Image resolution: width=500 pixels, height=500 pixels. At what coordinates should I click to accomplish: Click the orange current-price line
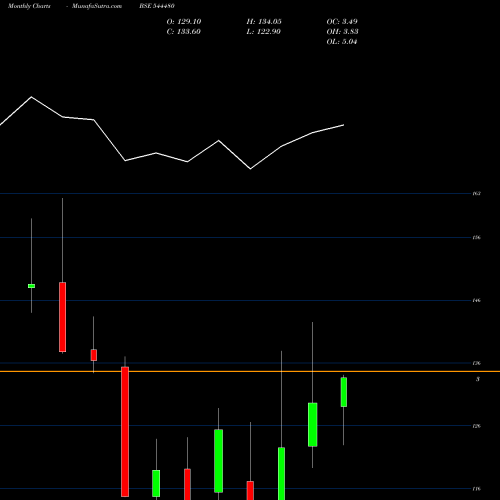250,371
